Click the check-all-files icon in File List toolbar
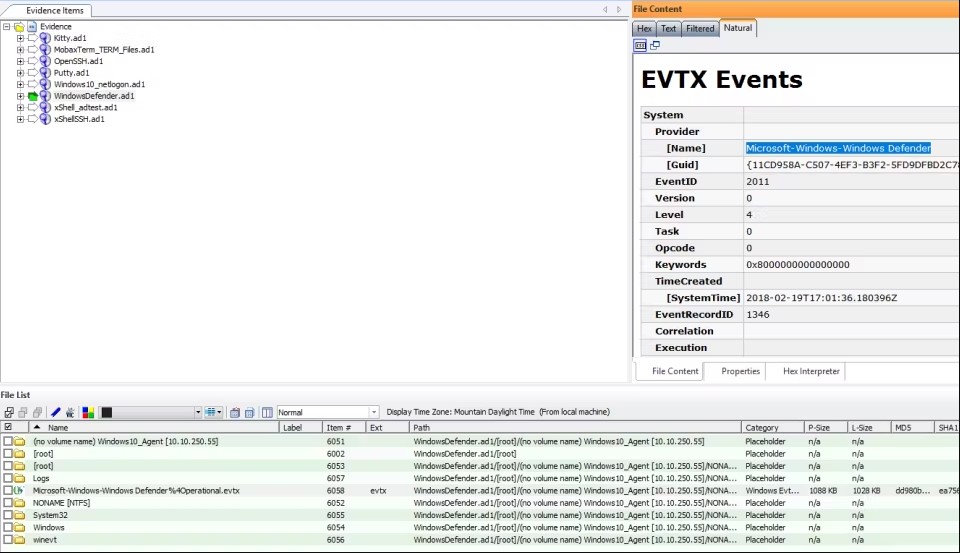This screenshot has width=960, height=553. pyautogui.click(x=9, y=412)
